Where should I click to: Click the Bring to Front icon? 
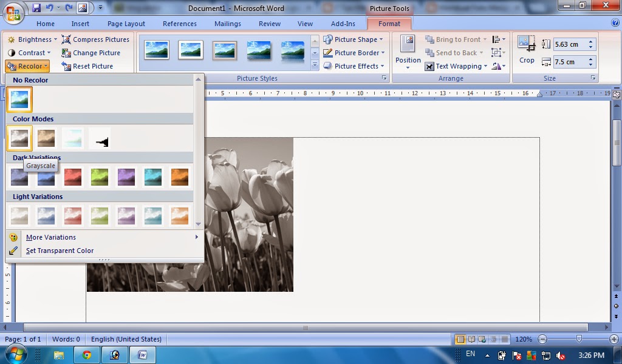pyautogui.click(x=429, y=39)
